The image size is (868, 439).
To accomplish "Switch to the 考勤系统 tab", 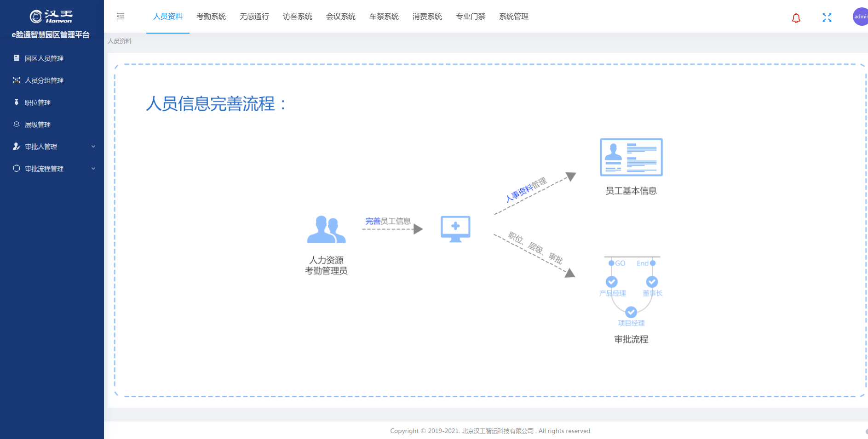I will pos(211,17).
